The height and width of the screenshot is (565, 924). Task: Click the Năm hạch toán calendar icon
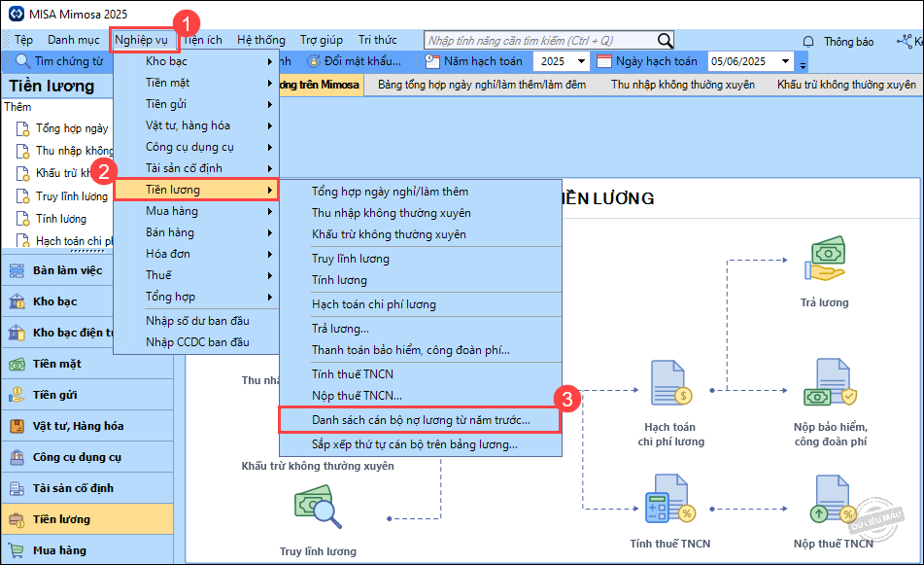(432, 61)
